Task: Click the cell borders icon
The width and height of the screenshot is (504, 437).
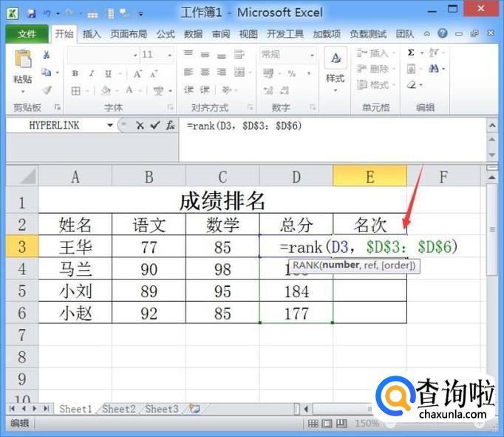Action: point(76,91)
